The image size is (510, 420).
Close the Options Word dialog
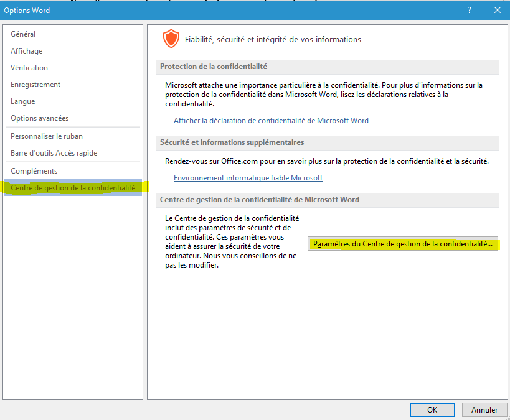(x=497, y=10)
